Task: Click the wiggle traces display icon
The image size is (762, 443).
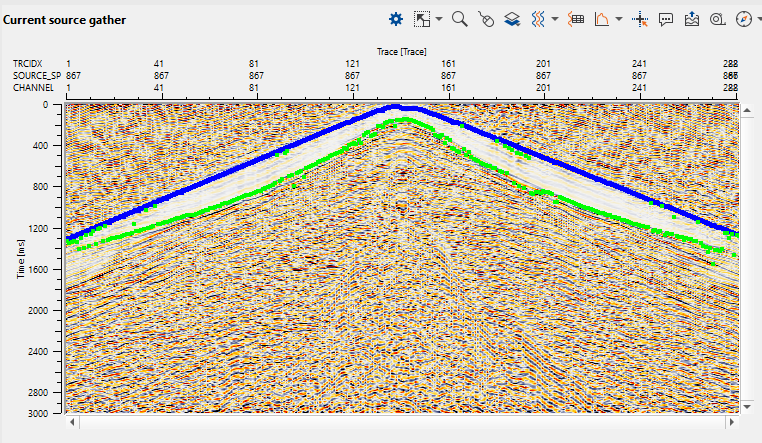Action: (537, 19)
